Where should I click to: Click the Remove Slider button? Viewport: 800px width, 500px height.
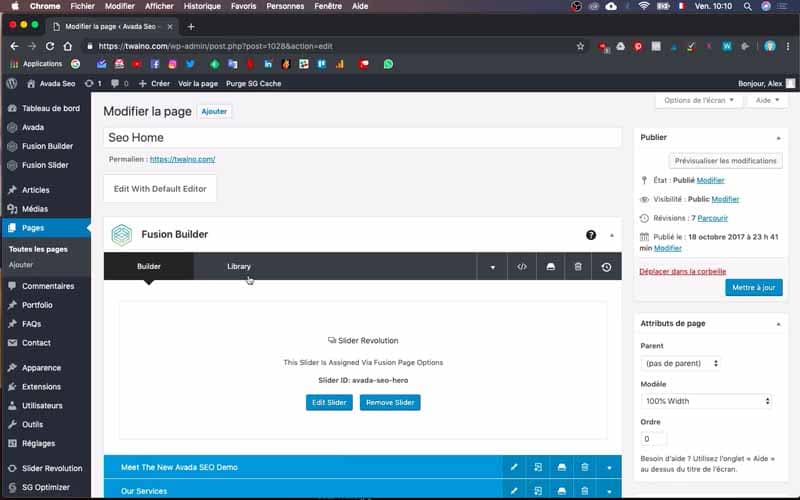[x=390, y=402]
